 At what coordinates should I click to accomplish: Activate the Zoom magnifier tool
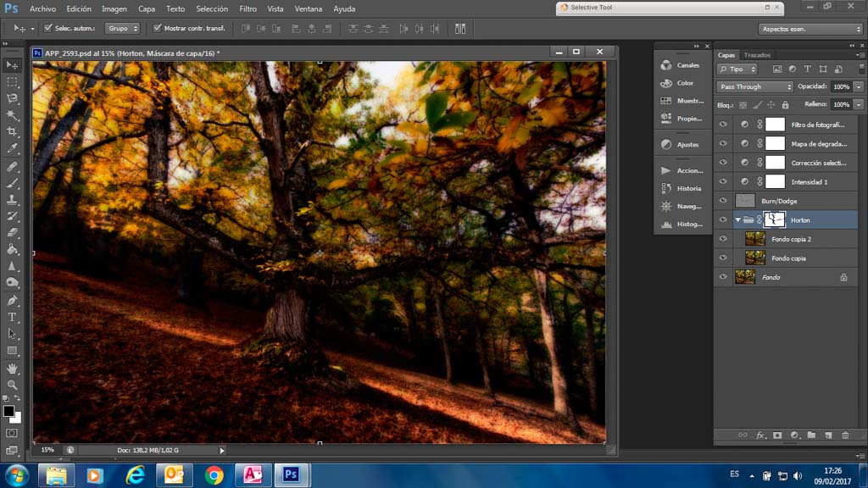12,385
